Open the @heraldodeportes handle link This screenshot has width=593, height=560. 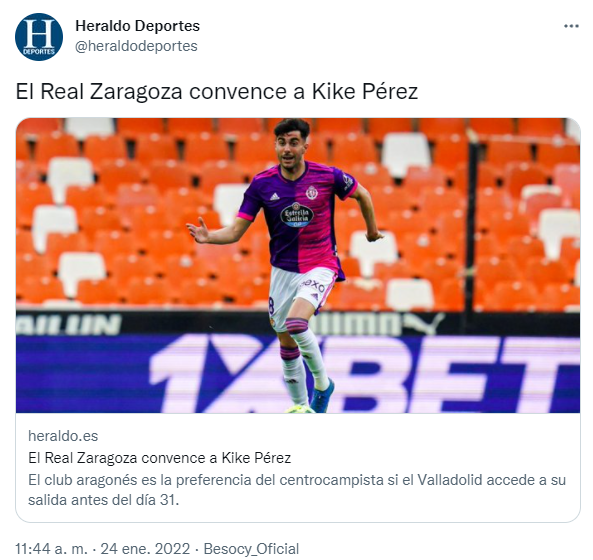136,46
